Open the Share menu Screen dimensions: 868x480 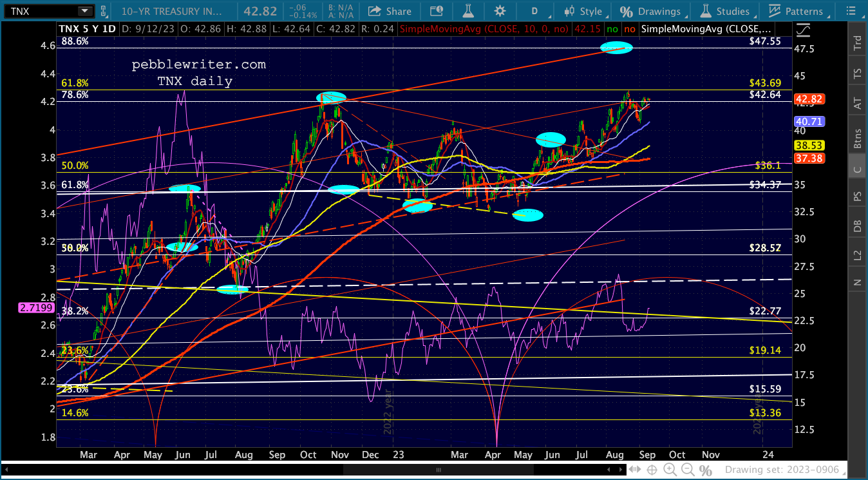[389, 11]
